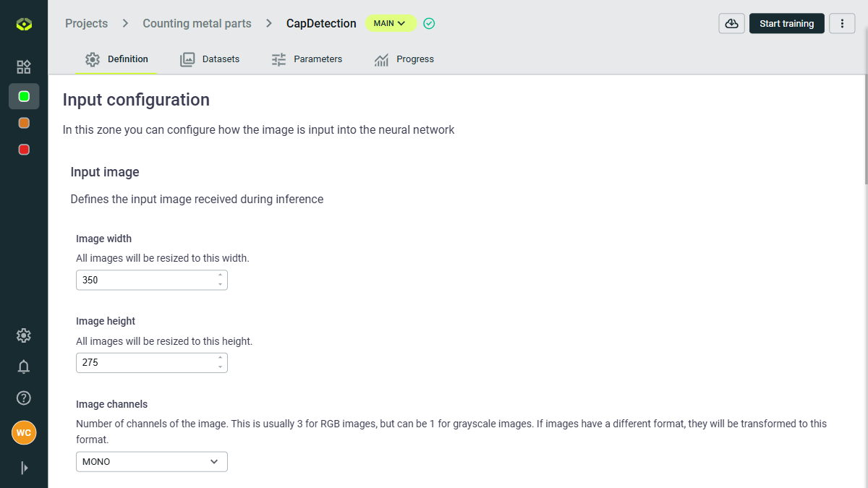Click the cloud download icon button
The width and height of the screenshot is (868, 488).
click(731, 24)
